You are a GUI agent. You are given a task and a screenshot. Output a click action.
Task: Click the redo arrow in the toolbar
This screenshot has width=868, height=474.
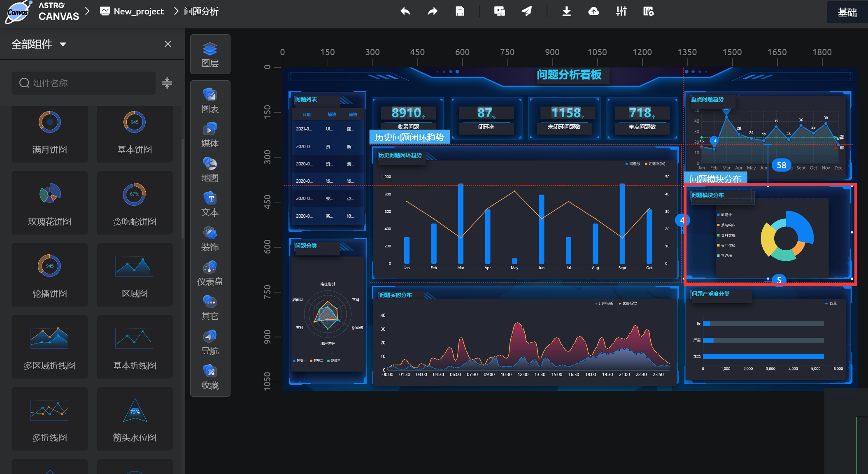tap(433, 12)
